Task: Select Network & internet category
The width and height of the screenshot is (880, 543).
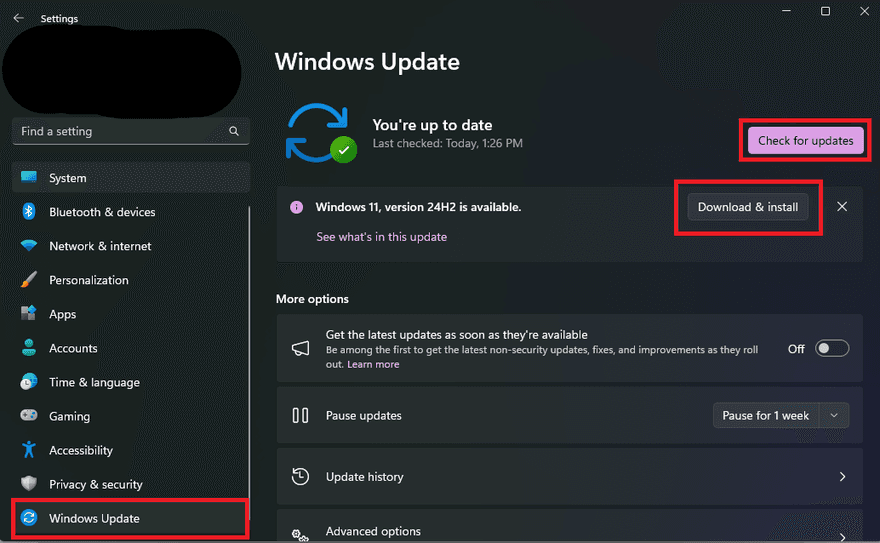Action: click(x=131, y=246)
